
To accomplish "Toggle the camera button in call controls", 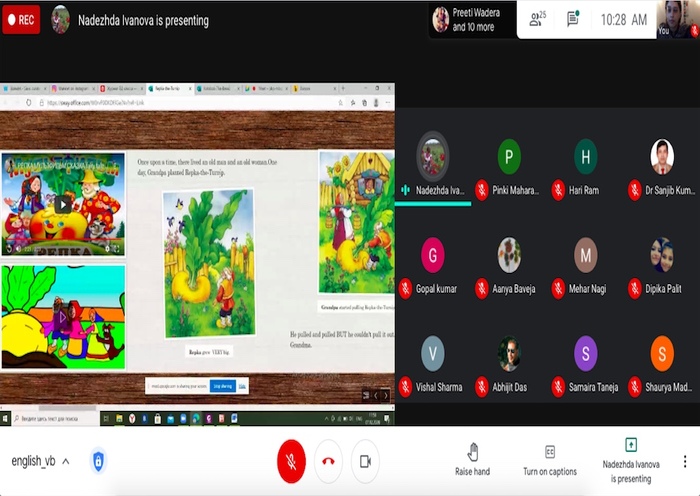I will 365,462.
